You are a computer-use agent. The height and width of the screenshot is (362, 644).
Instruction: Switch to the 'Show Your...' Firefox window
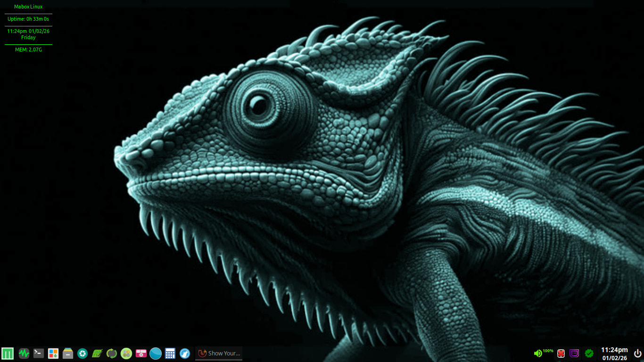(219, 353)
